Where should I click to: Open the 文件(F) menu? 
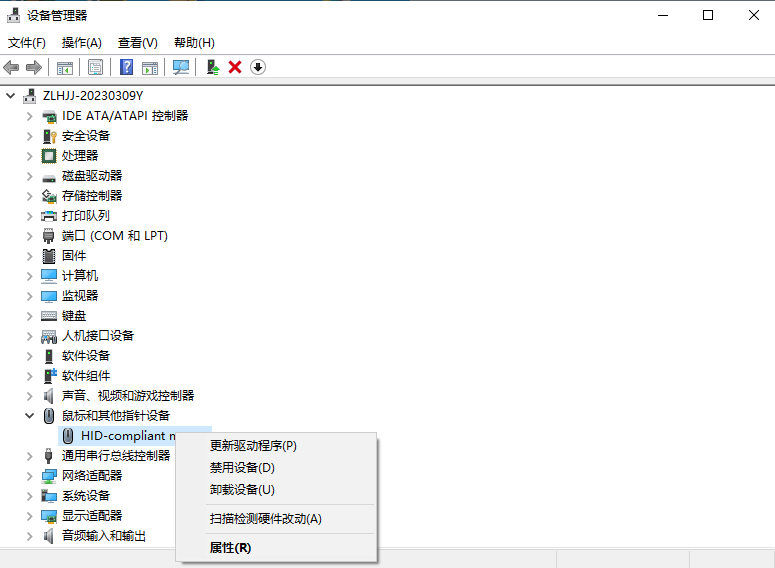(27, 43)
